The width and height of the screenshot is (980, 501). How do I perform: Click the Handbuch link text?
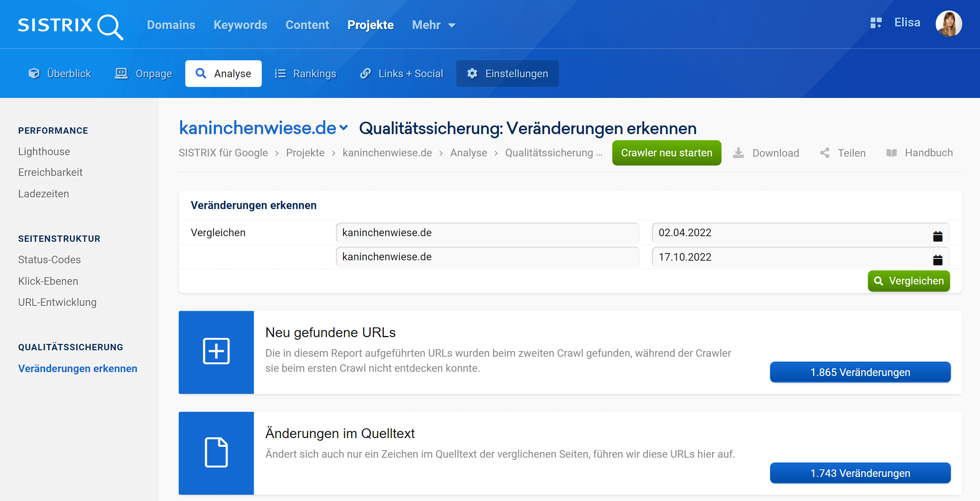pos(929,153)
